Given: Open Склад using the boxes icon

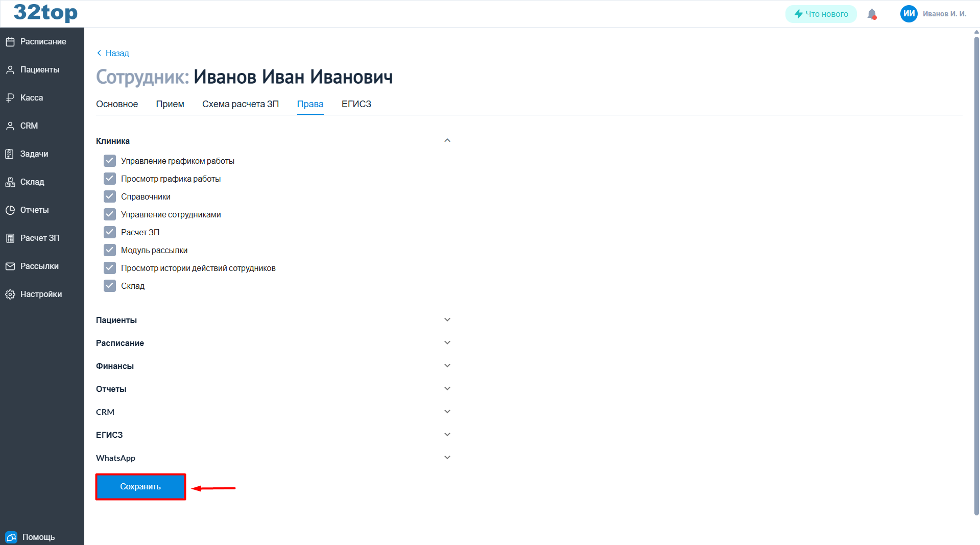Looking at the screenshot, I should [x=10, y=182].
